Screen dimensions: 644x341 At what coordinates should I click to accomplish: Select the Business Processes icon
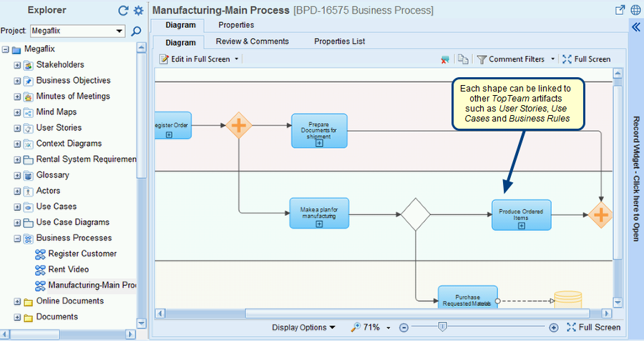29,238
